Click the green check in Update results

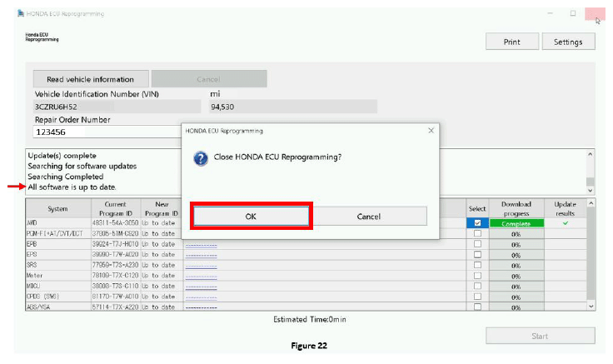pos(566,222)
